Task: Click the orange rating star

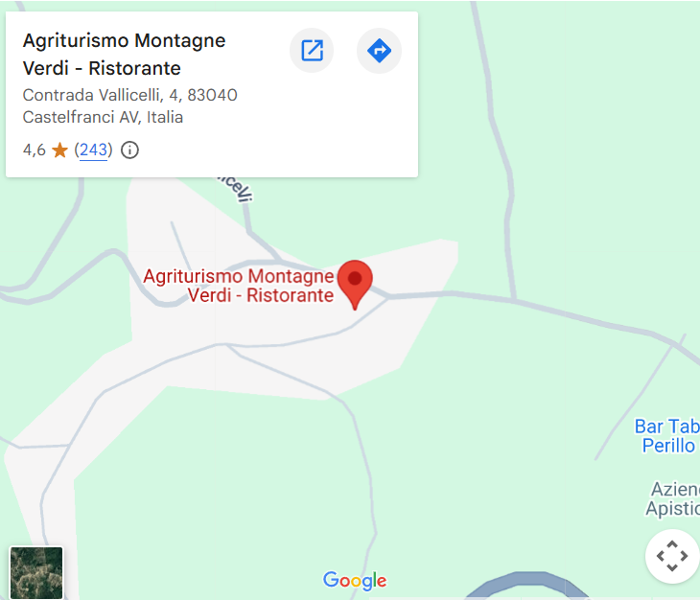Action: pyautogui.click(x=59, y=150)
